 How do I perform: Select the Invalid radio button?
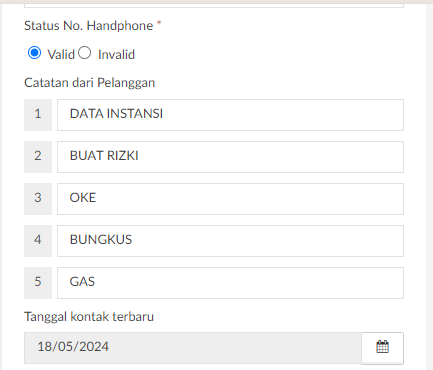(85, 53)
